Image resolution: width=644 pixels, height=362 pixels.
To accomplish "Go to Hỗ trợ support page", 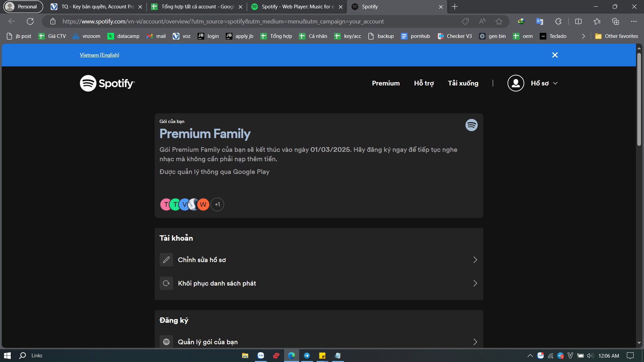I will pos(424,83).
